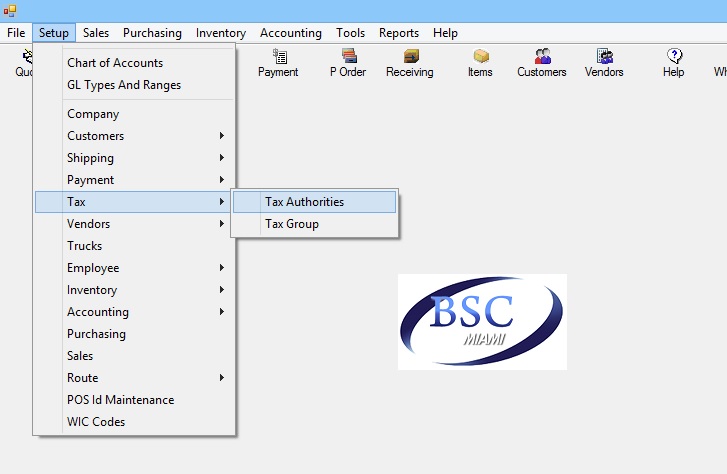Open the Accounting menu in menu bar

pos(291,33)
